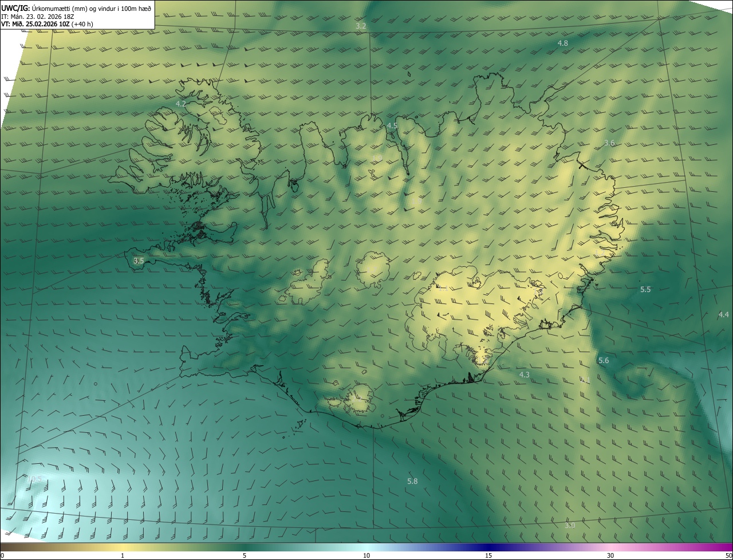The height and width of the screenshot is (560, 733).
Task: Click the 4.3 value label off the south coast
Action: click(x=525, y=375)
